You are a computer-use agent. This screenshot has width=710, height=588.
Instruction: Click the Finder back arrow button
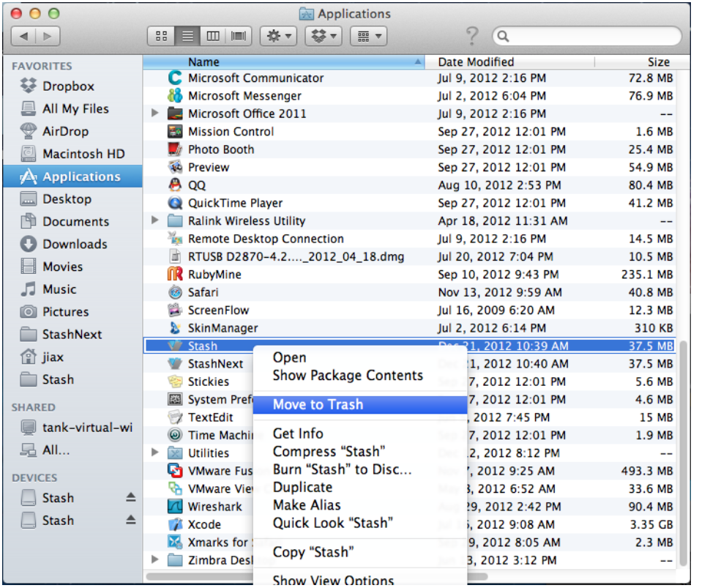(25, 35)
